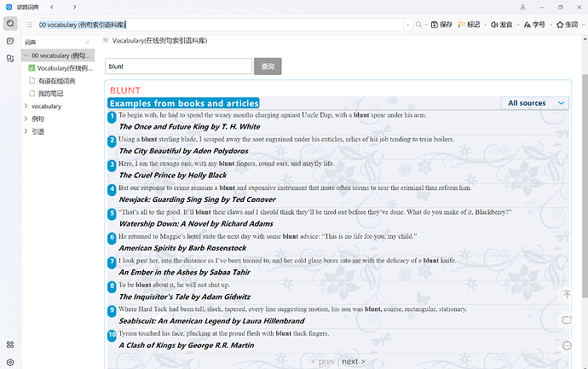
Task: Toggle Vocabulary(在线例... checked dictionary entry
Action: click(32, 68)
